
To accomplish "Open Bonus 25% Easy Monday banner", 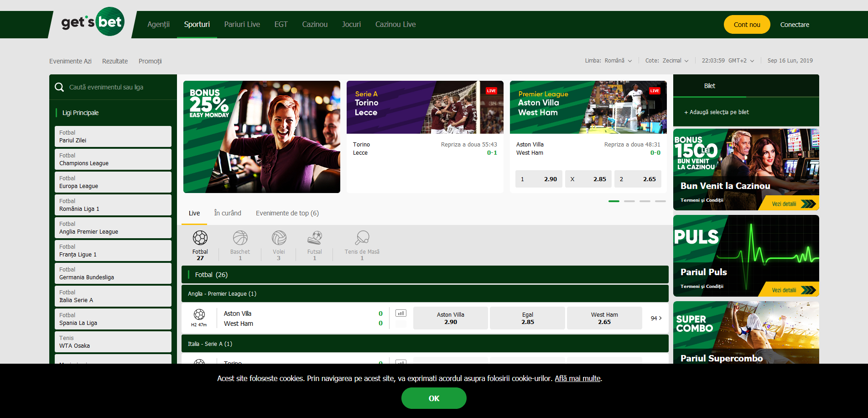I will 262,137.
